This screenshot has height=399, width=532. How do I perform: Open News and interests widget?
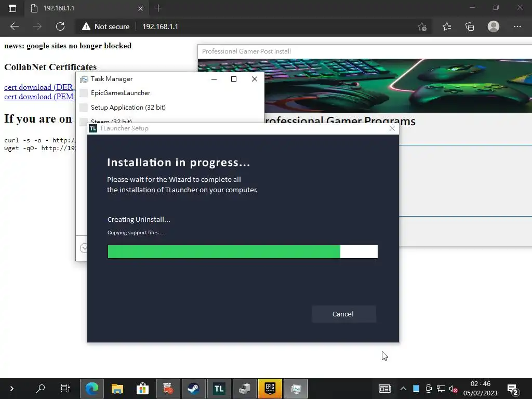[x=385, y=389]
